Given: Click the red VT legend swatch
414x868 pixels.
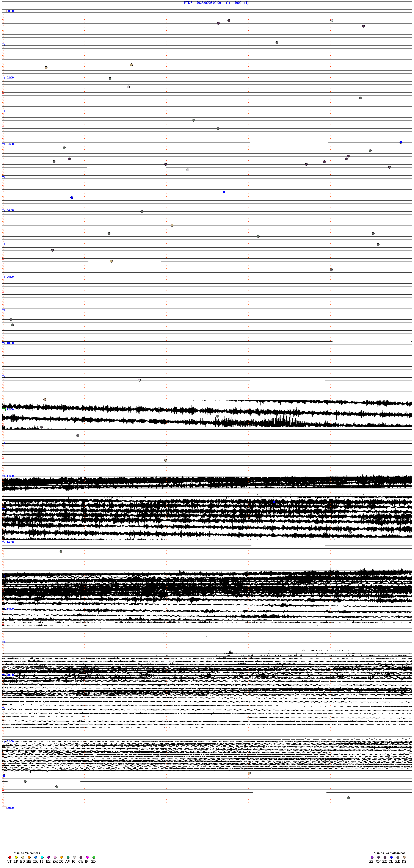Looking at the screenshot, I should coord(10,857).
